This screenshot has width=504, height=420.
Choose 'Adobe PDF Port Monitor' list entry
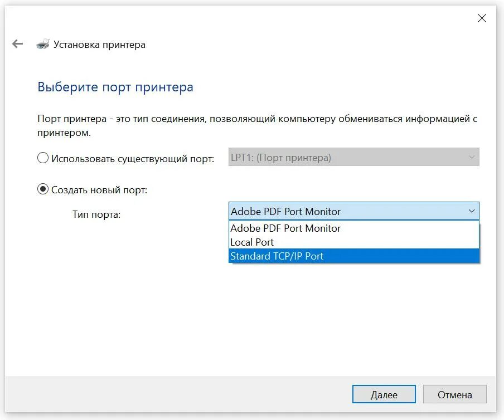point(353,228)
